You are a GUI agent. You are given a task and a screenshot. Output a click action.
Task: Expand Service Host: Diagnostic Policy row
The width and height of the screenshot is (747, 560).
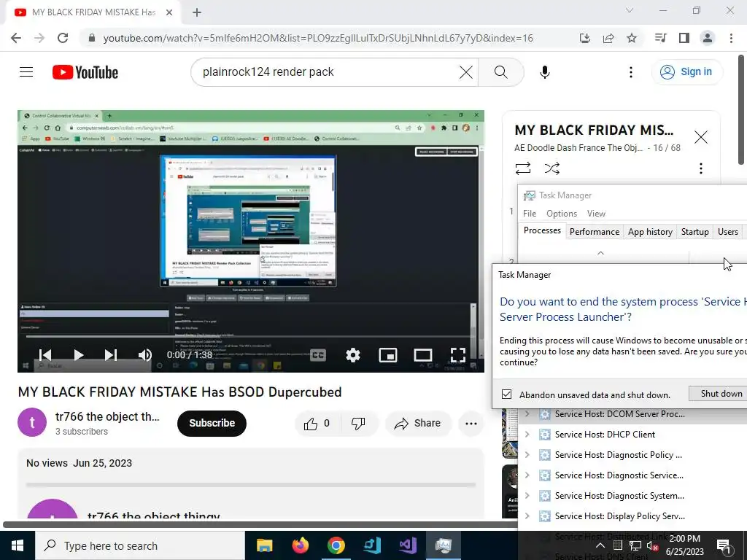click(x=527, y=455)
